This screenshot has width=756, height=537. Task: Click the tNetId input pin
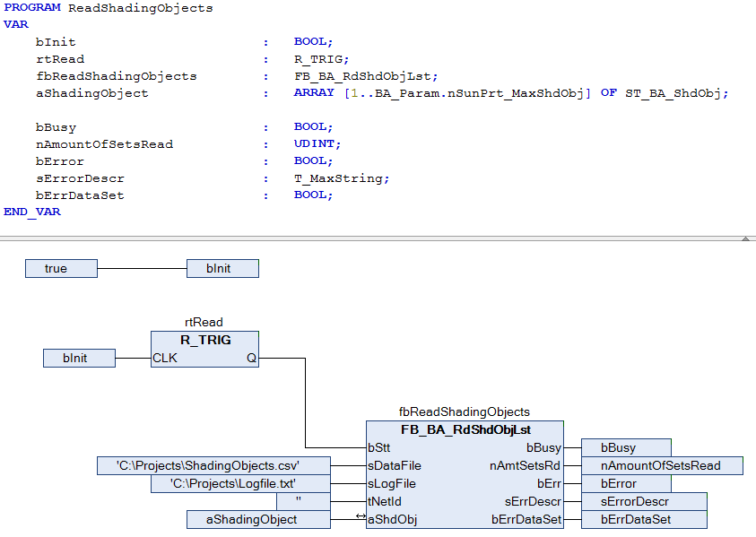tap(384, 501)
